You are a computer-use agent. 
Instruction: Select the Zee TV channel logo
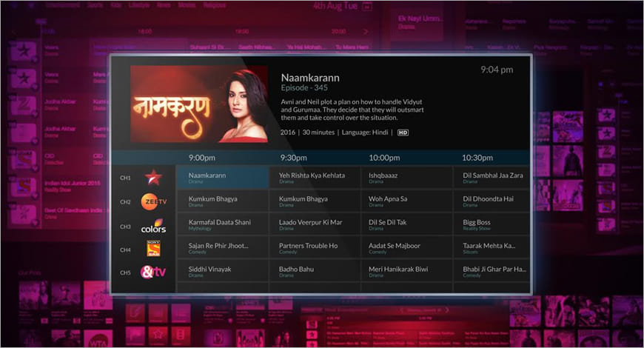pyautogui.click(x=154, y=201)
